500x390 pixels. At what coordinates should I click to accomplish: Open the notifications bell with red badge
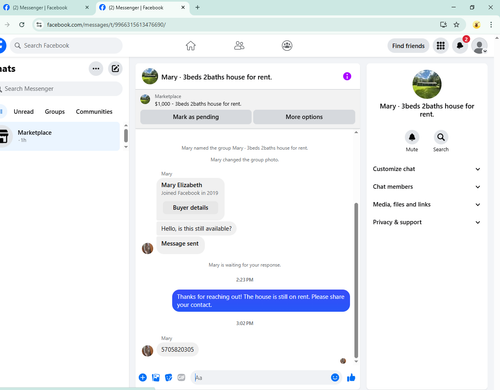[460, 46]
